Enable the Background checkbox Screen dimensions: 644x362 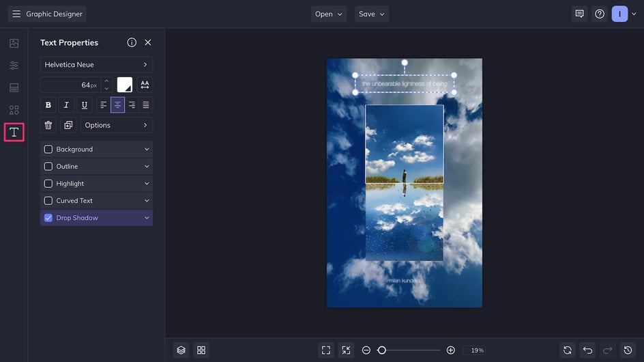(48, 150)
